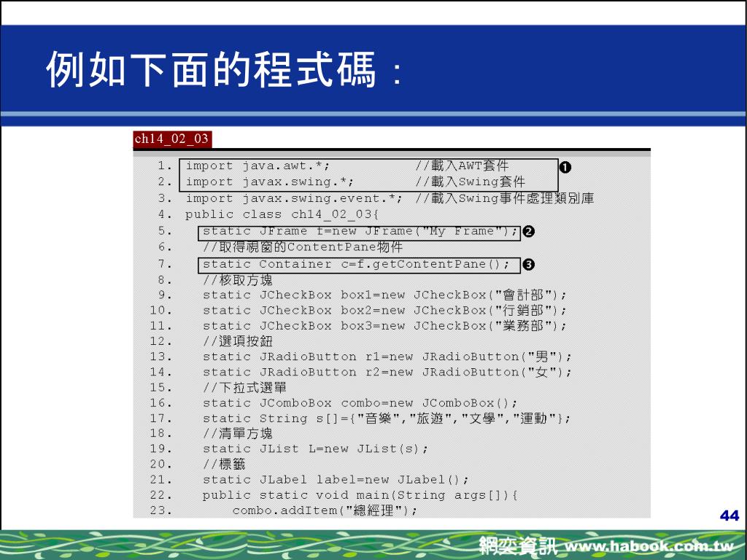This screenshot has height=560, width=747.
Task: Click line number 1.
Action: [x=165, y=166]
